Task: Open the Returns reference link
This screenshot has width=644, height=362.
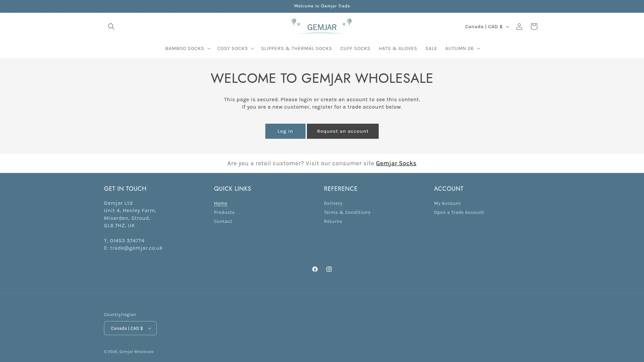Action: [x=333, y=221]
